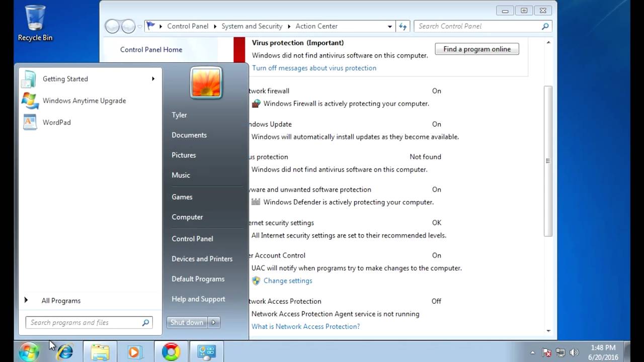Click Action Center flag tray icon
This screenshot has height=362, width=644.
point(547,352)
